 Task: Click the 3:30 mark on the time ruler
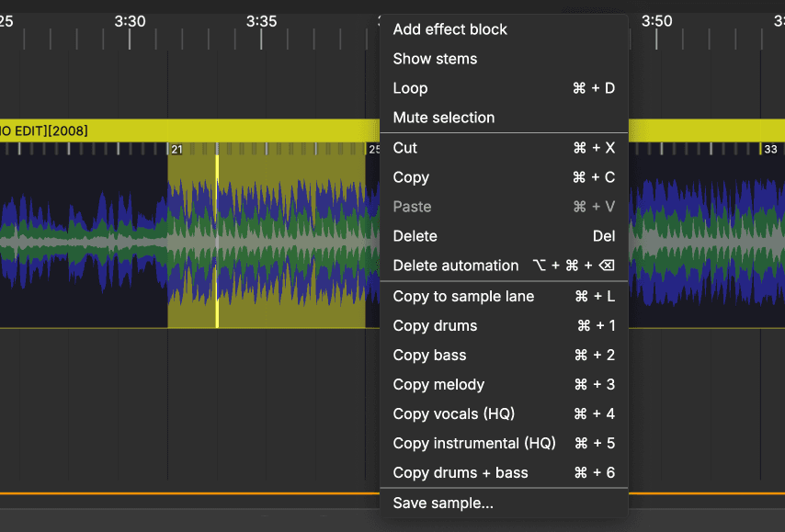127,20
